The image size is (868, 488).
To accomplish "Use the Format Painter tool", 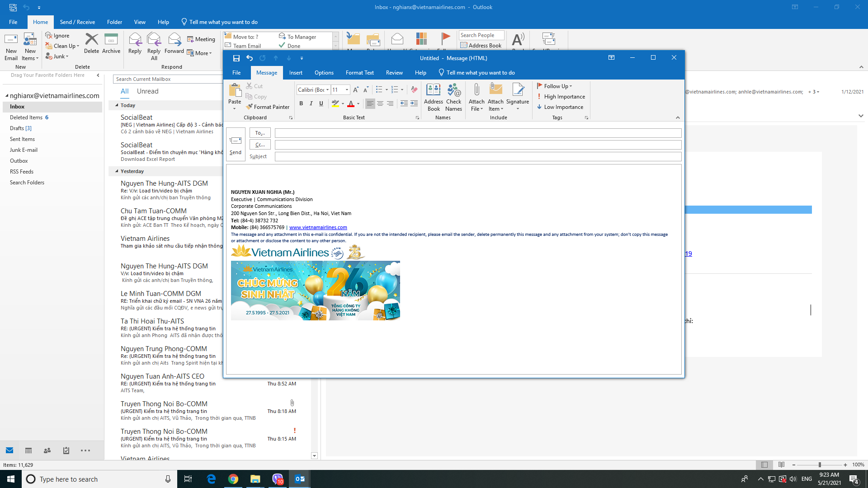I will tap(268, 107).
